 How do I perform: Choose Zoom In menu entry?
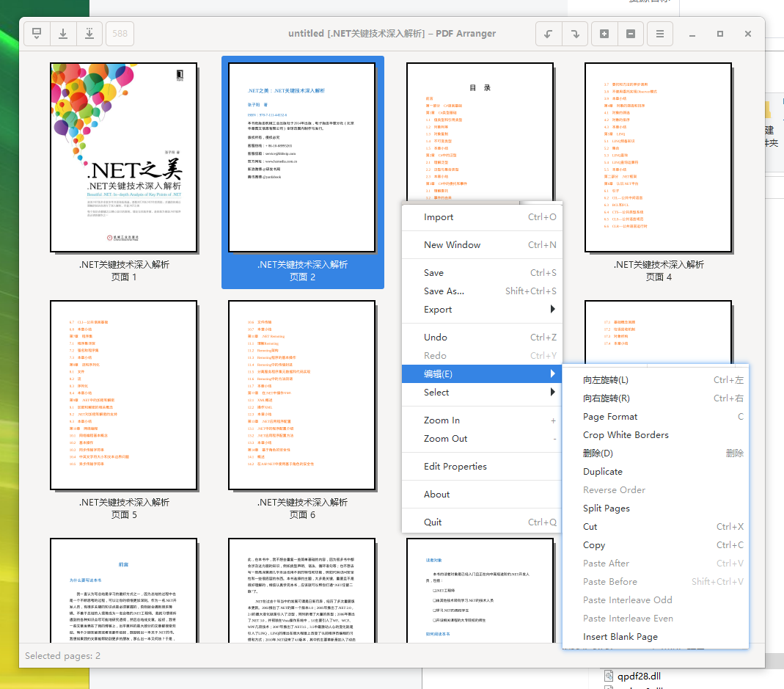point(482,420)
